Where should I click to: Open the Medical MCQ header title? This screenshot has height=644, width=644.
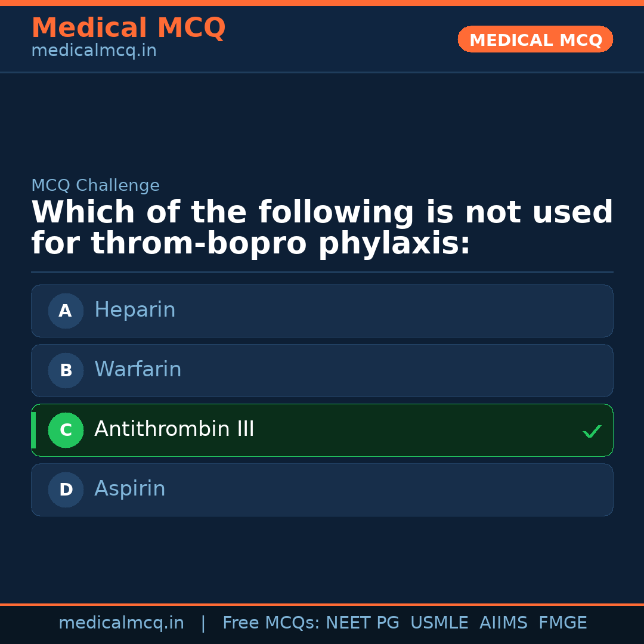point(128,28)
